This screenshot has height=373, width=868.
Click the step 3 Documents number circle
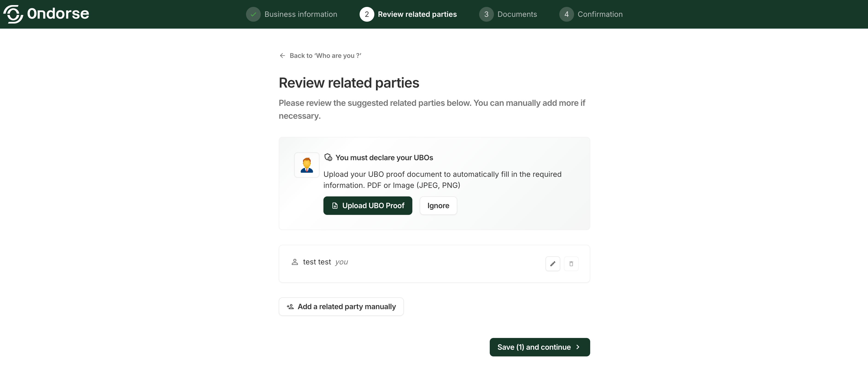(x=486, y=14)
